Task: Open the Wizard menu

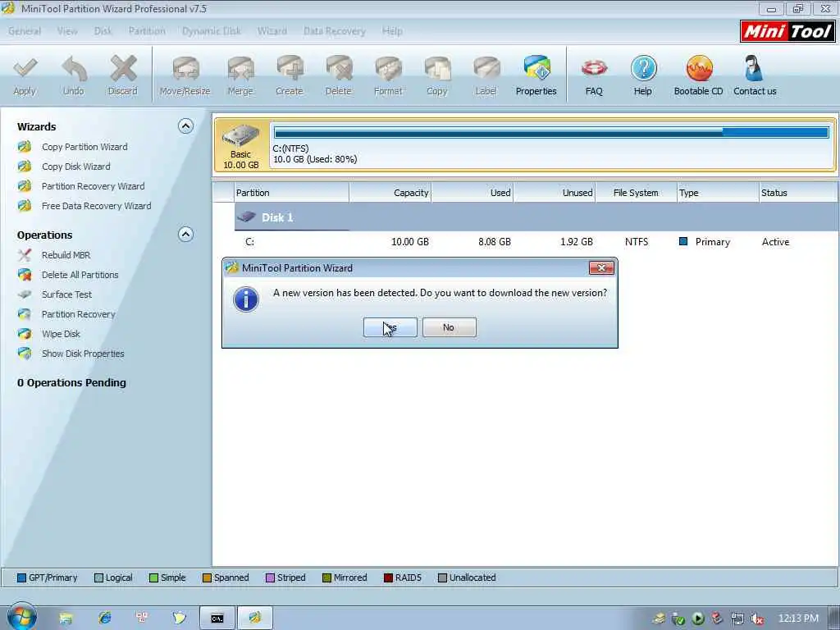Action: pos(272,31)
